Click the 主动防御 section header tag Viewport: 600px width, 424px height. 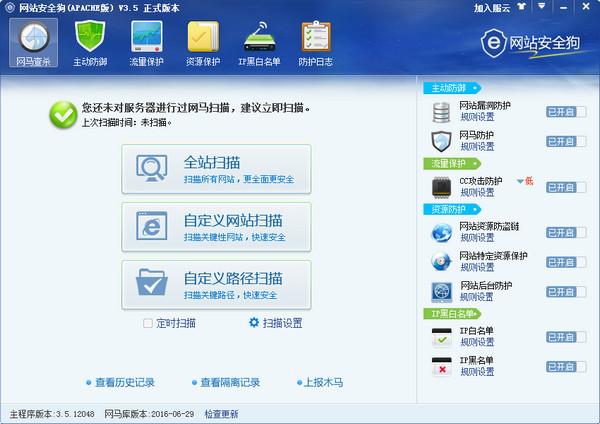point(452,88)
